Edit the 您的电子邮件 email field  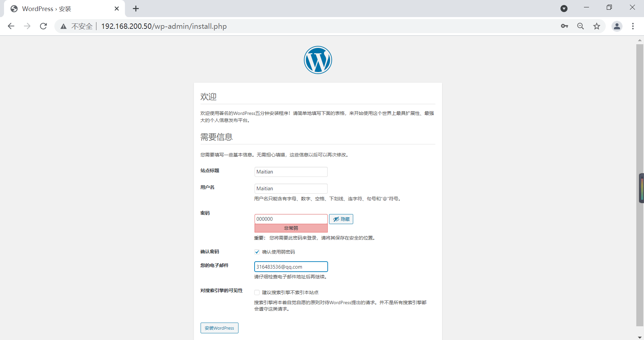click(x=291, y=267)
